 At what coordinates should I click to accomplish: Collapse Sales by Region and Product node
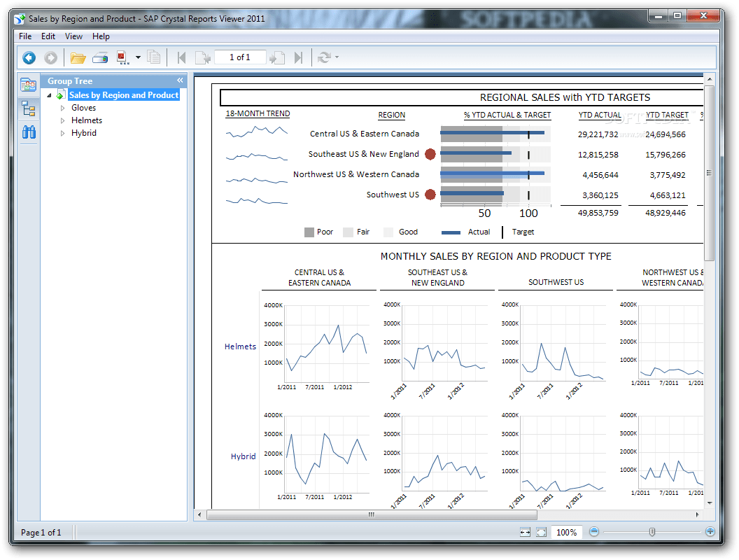click(x=48, y=94)
